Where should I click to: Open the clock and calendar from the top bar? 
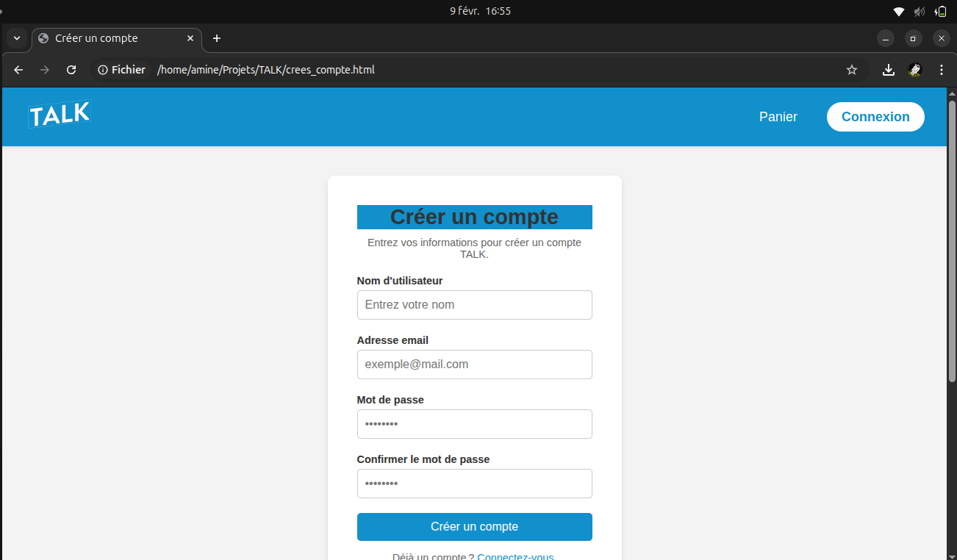point(479,11)
